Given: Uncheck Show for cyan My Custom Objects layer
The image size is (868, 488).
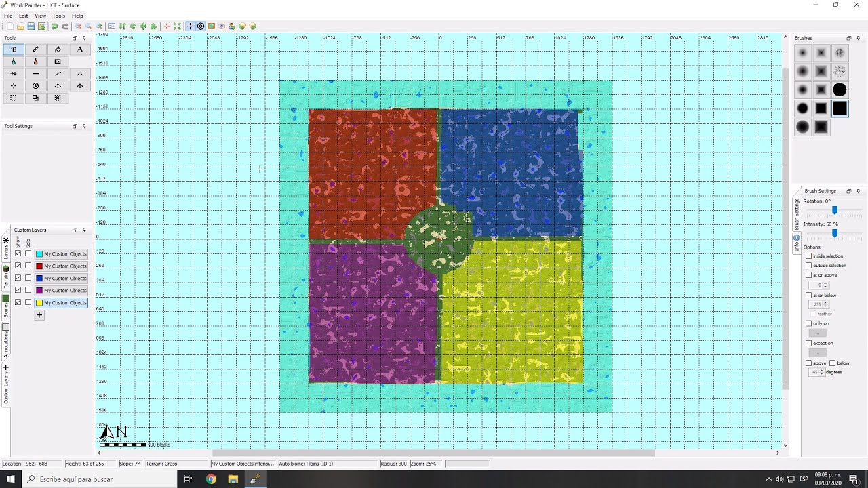Looking at the screenshot, I should 18,253.
